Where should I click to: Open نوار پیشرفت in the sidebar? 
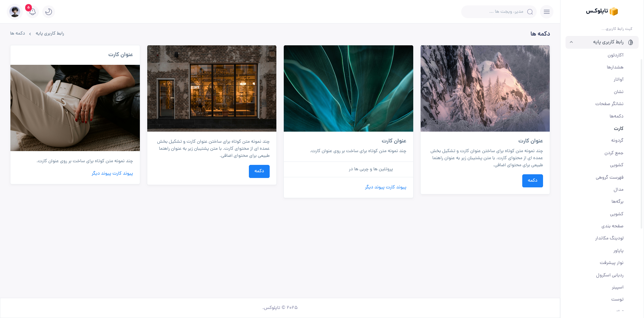[611, 263]
